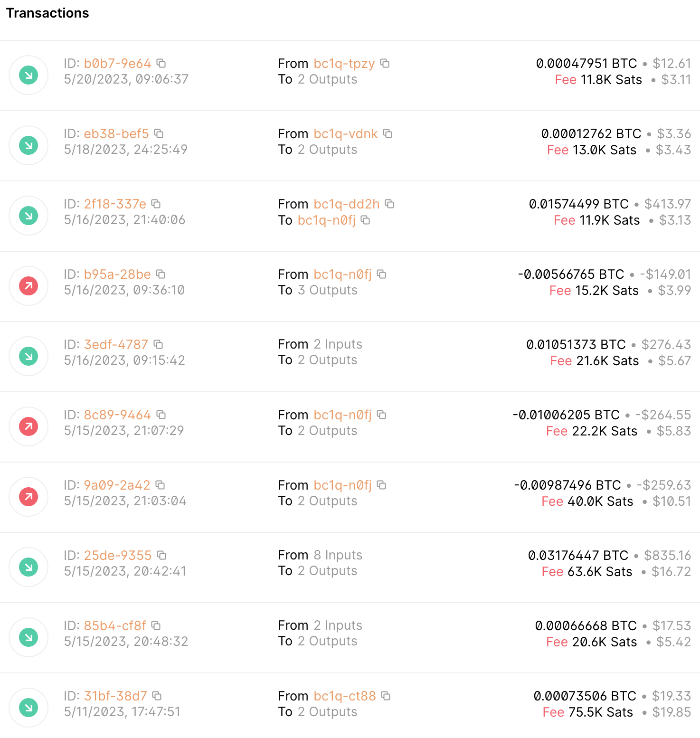This screenshot has width=700, height=738.
Task: Open transaction 2f18-337e details
Action: pyautogui.click(x=115, y=204)
